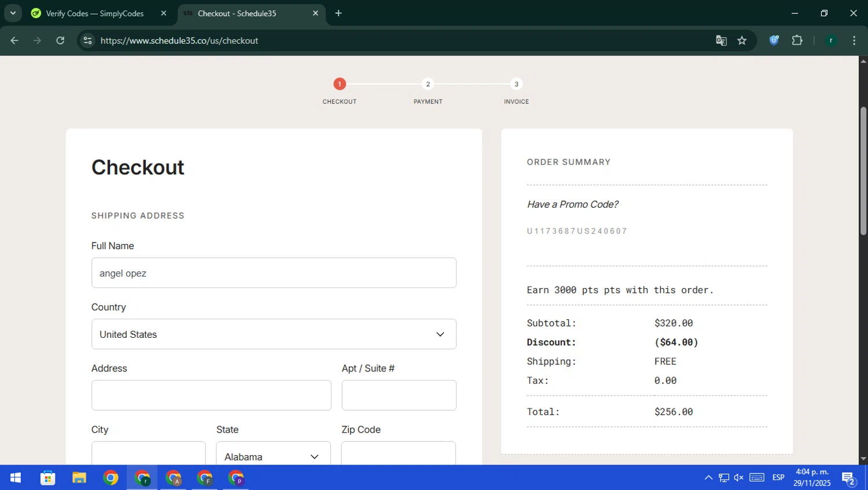This screenshot has width=868, height=490.
Task: Go back using the browser back arrow
Action: pyautogui.click(x=14, y=40)
